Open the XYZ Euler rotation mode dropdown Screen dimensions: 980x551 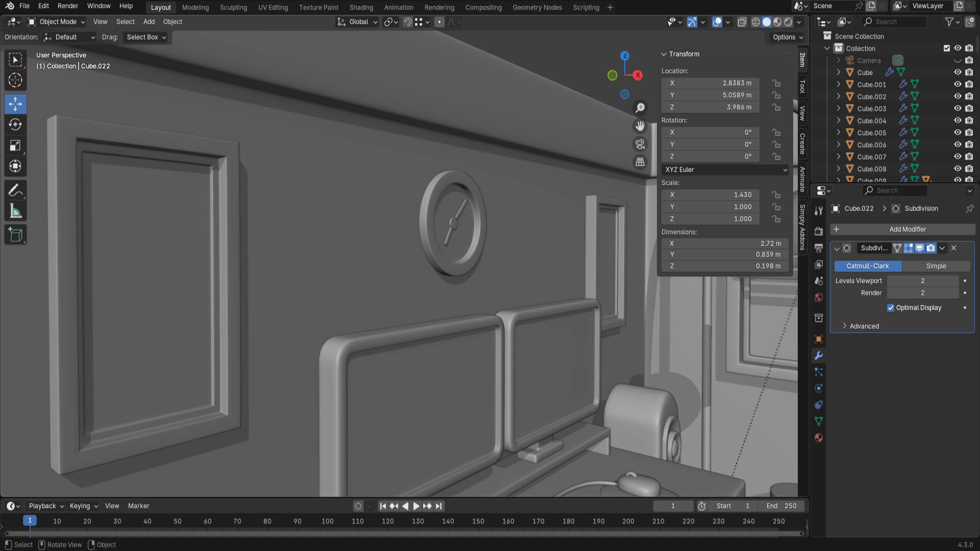pyautogui.click(x=725, y=170)
